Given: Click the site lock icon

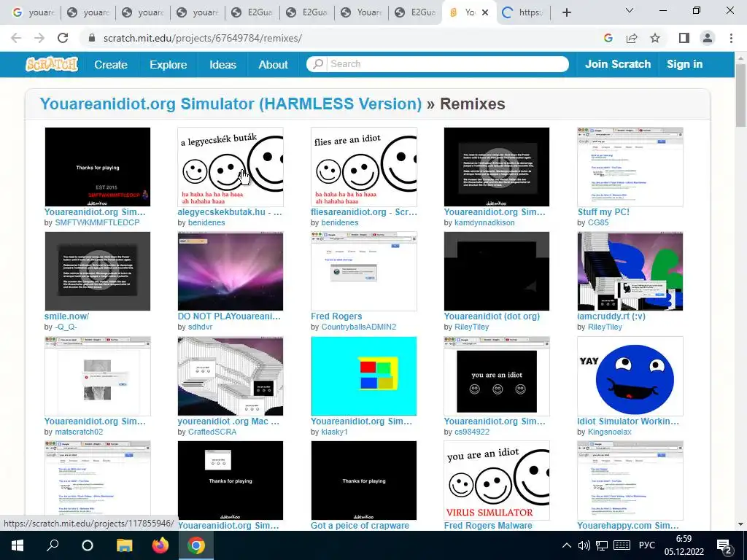Looking at the screenshot, I should [92, 38].
